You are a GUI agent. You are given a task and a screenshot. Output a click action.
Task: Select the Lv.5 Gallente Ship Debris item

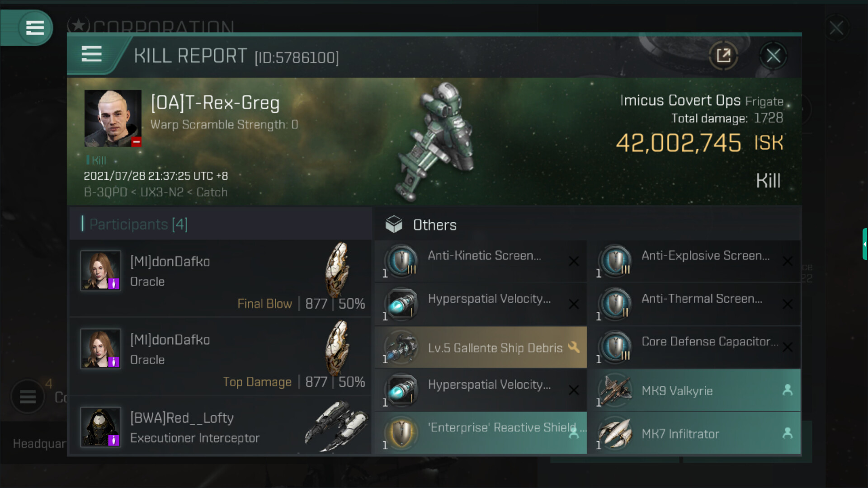pyautogui.click(x=481, y=347)
